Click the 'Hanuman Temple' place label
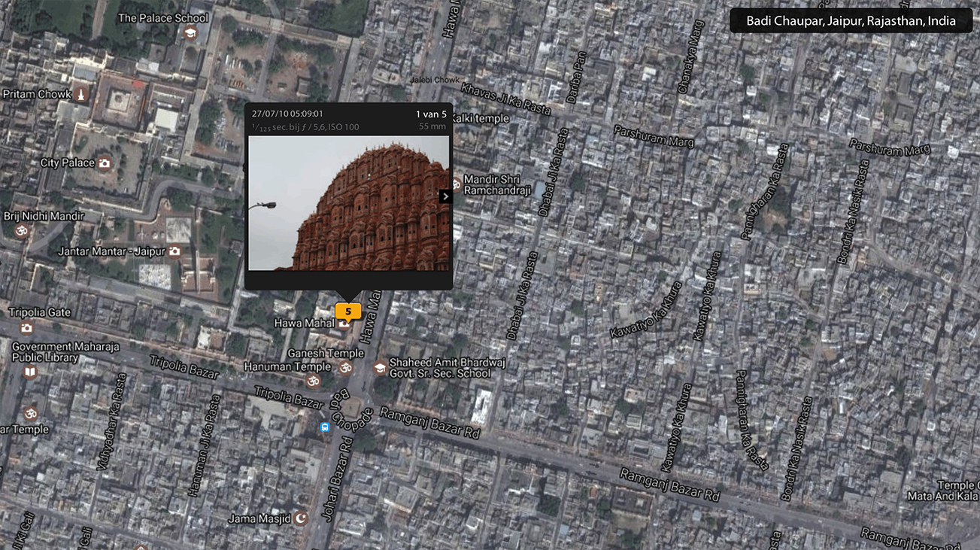 (287, 367)
